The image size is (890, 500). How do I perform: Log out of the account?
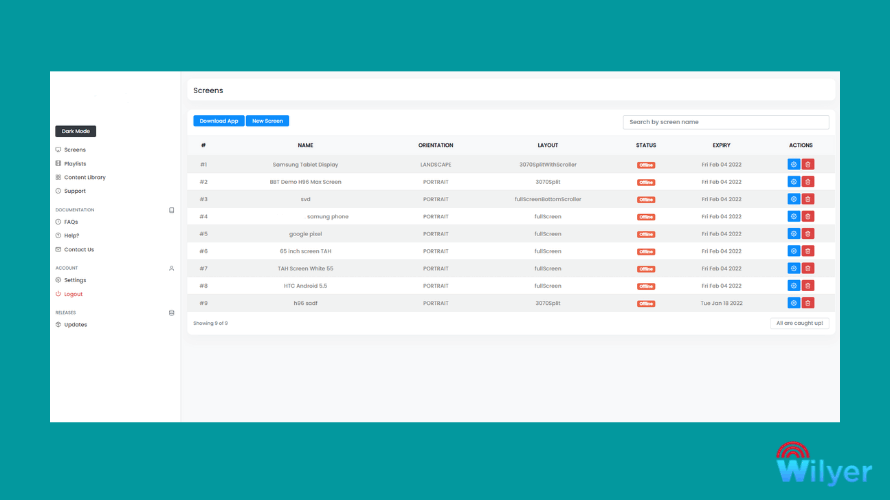(73, 294)
